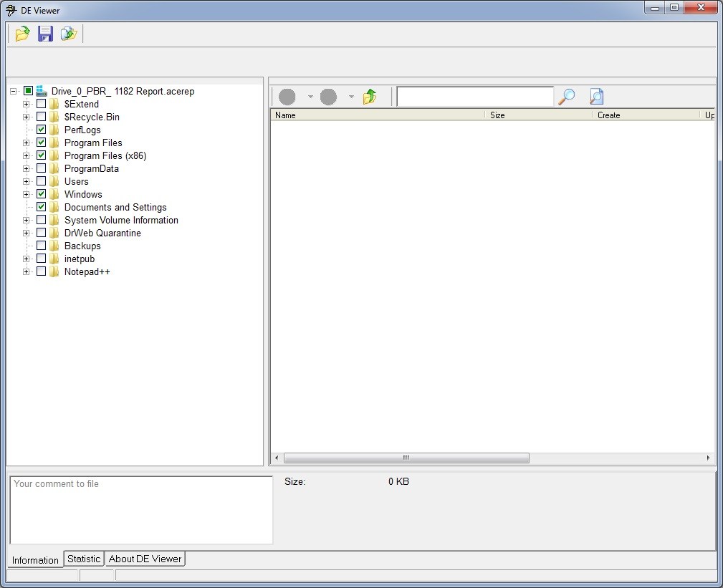Image resolution: width=723 pixels, height=588 pixels.
Task: Check the Users folder checkbox
Action: [42, 181]
